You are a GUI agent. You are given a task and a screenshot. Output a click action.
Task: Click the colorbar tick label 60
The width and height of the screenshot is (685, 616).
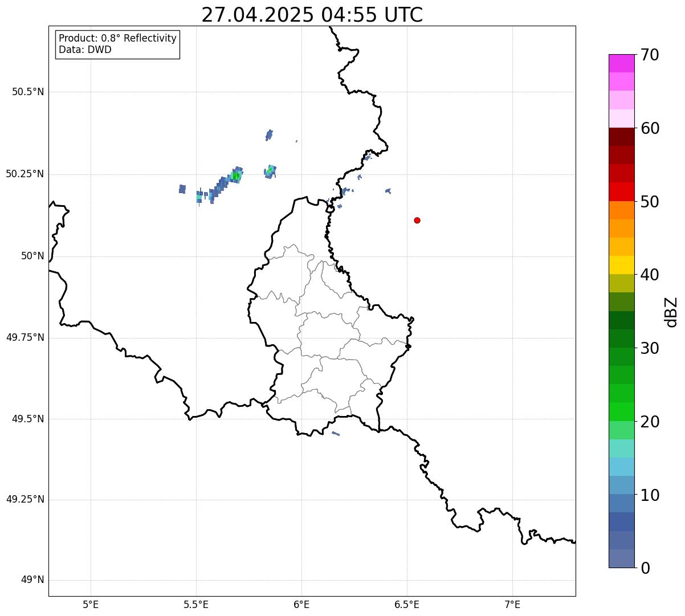(x=650, y=128)
